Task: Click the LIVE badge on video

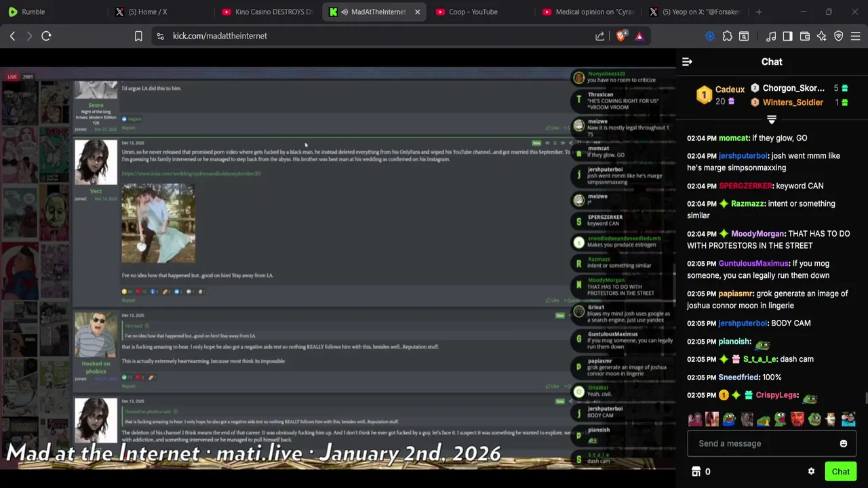Action: coord(12,77)
